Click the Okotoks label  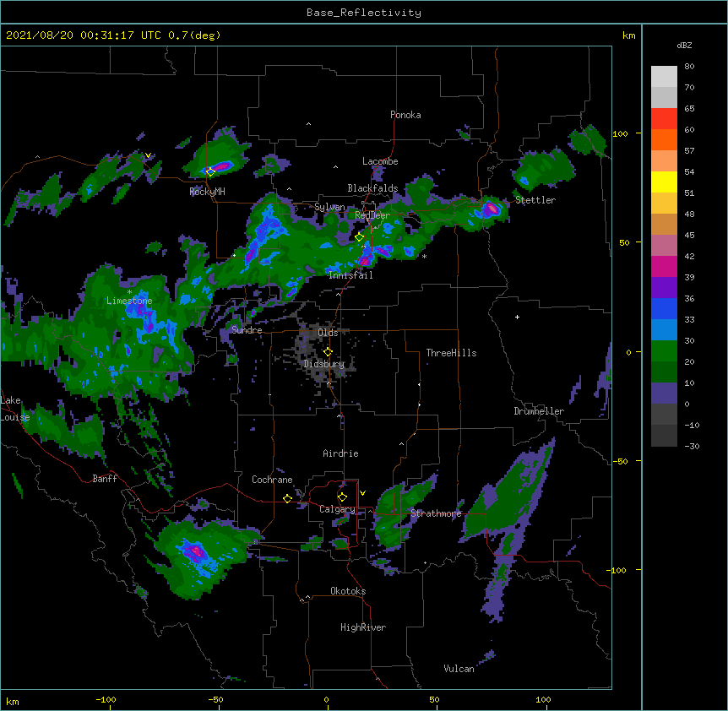pyautogui.click(x=348, y=591)
